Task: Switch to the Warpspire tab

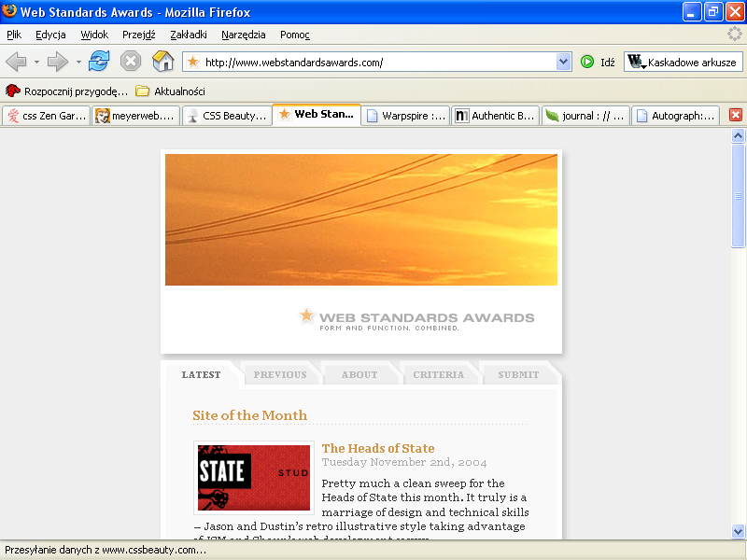Action: point(405,115)
